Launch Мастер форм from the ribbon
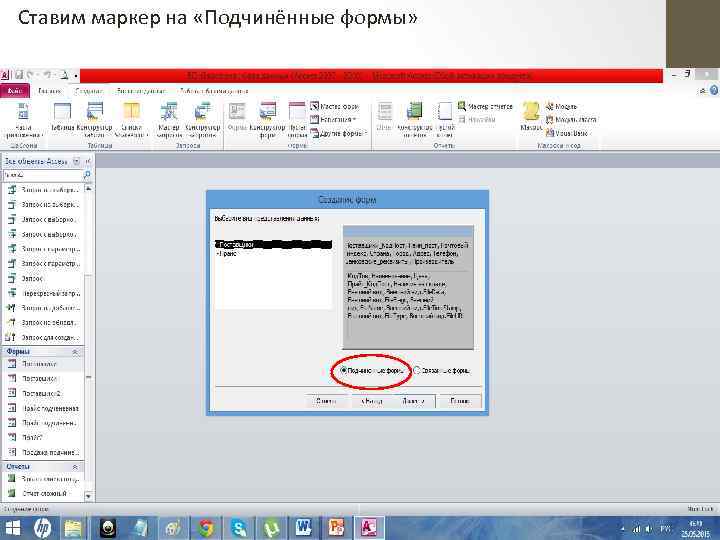720x540 pixels. pyautogui.click(x=334, y=106)
